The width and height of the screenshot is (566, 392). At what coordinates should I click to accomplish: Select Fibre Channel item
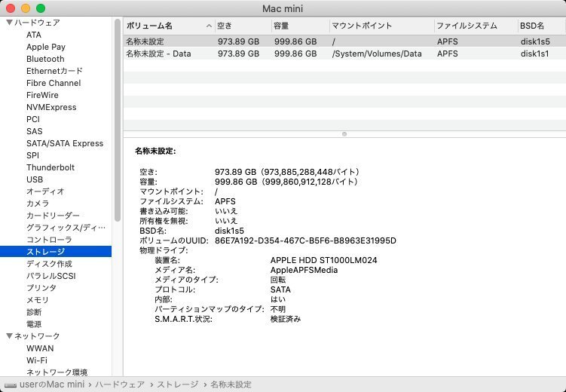click(x=54, y=83)
